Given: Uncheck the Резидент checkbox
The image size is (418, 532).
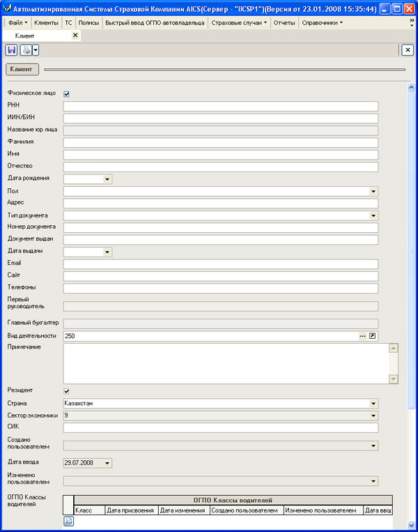Looking at the screenshot, I should point(67,391).
